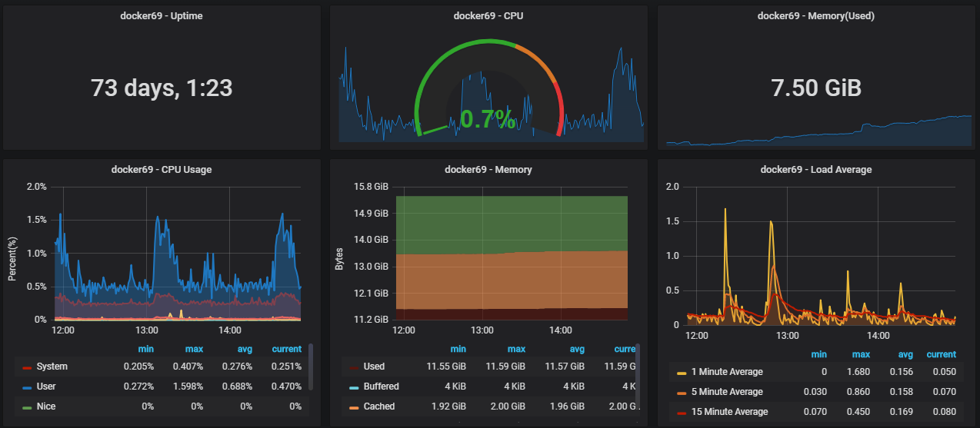Sort Load Average legend by max column
This screenshot has width=980, height=428.
click(861, 354)
